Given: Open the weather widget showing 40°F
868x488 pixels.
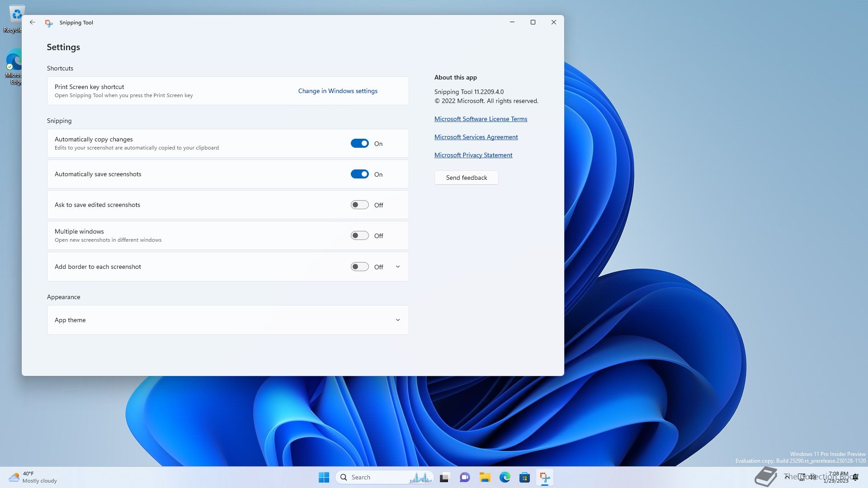Looking at the screenshot, I should [33, 477].
